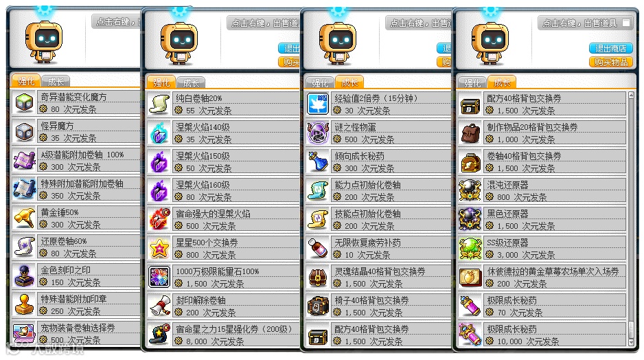Viewport: 644px width, 360px height.
Task: Click the 倾向成长秘药 potion icon
Action: (318, 161)
